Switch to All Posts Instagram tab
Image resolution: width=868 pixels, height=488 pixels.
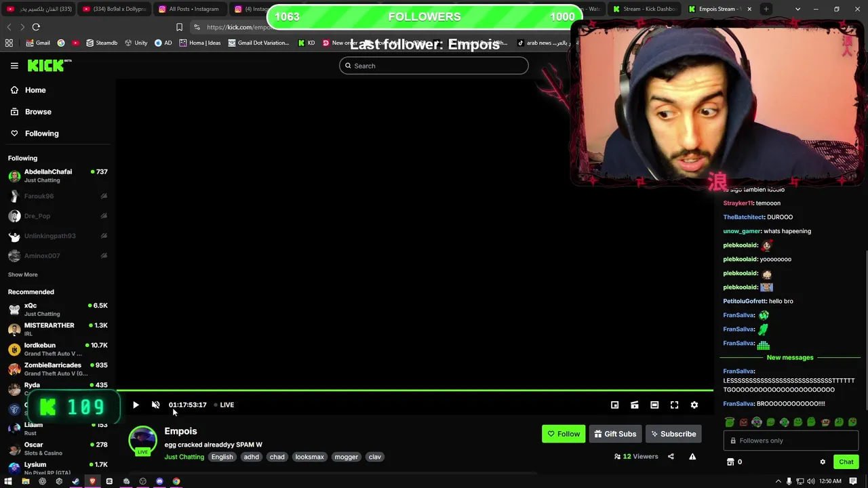189,9
